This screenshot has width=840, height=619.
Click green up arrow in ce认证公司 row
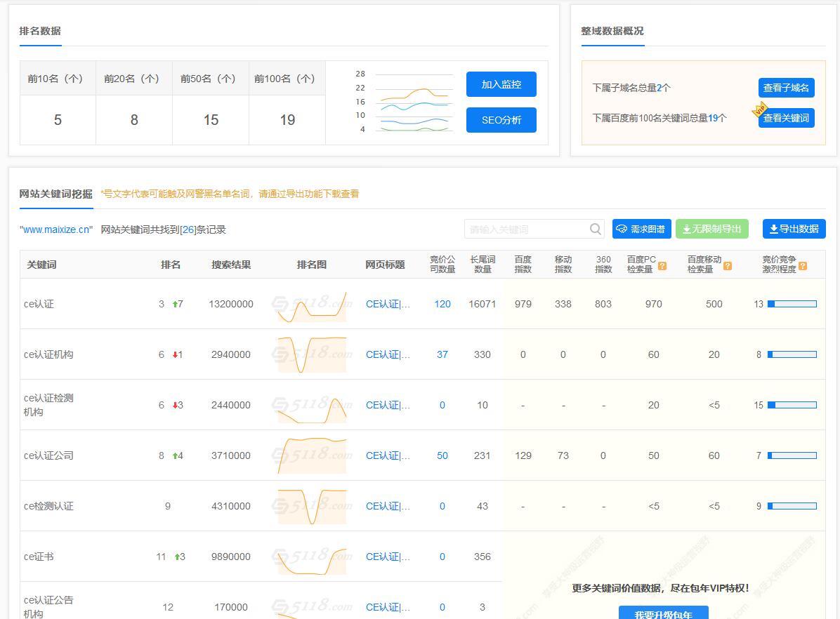(x=175, y=455)
